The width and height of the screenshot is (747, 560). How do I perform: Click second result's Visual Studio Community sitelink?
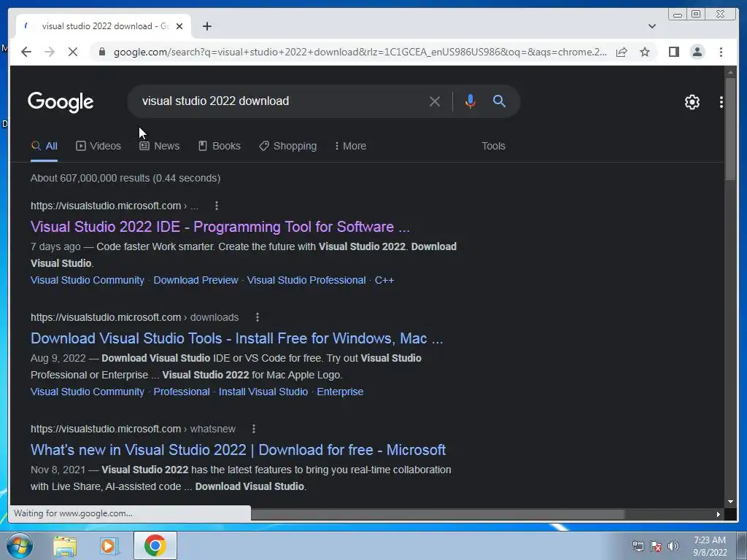pos(88,392)
